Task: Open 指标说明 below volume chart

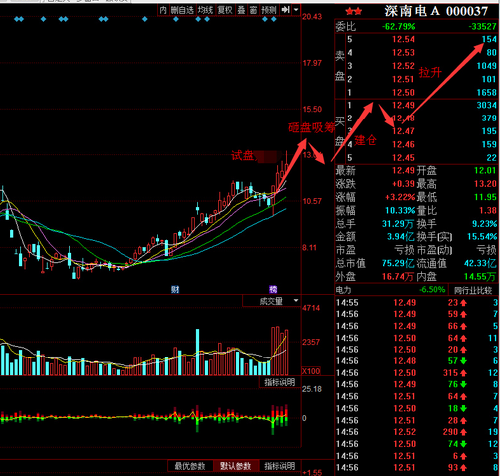Action: tap(280, 382)
